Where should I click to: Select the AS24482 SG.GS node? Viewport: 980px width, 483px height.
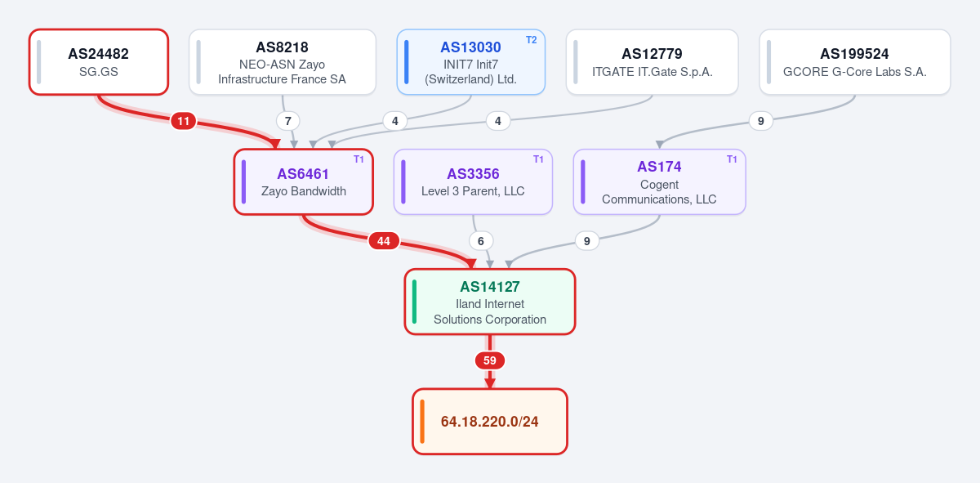point(99,62)
